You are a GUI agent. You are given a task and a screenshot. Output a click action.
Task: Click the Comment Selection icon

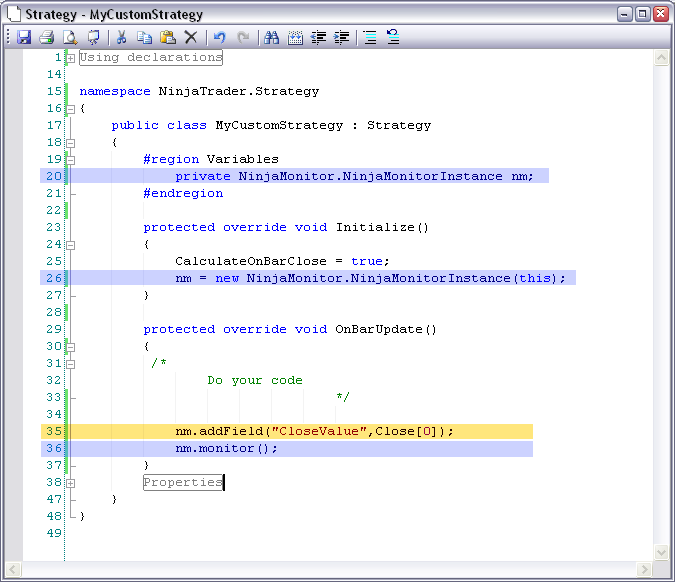click(x=370, y=37)
